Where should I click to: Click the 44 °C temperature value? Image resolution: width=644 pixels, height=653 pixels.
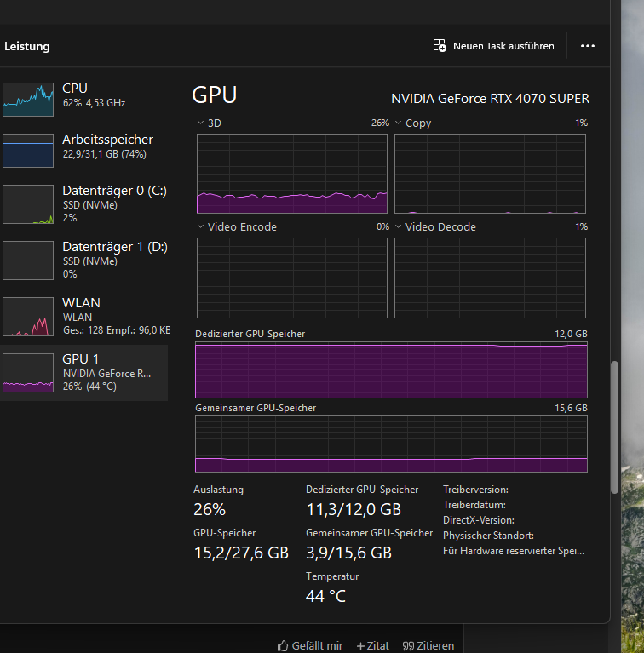(x=325, y=596)
